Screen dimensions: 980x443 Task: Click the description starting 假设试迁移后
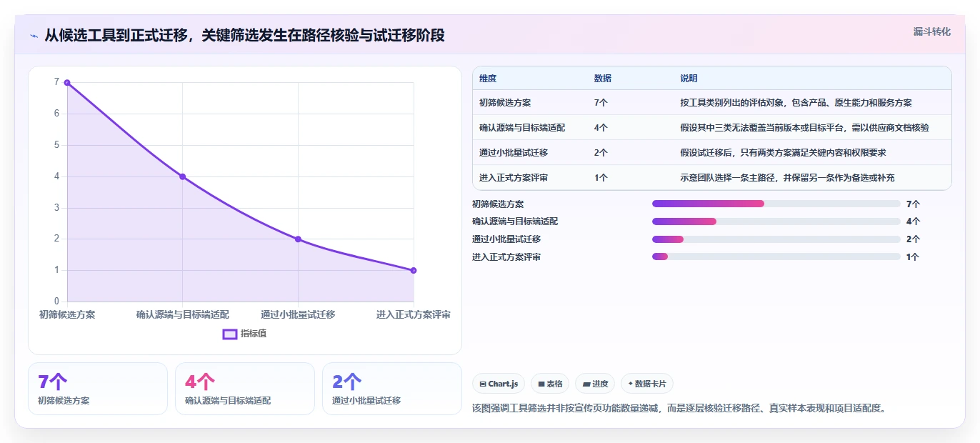click(784, 153)
